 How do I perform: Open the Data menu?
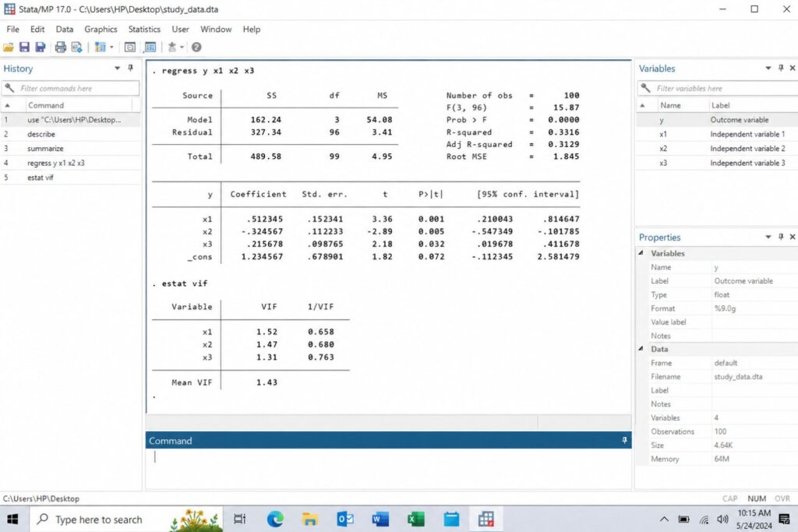[x=64, y=29]
